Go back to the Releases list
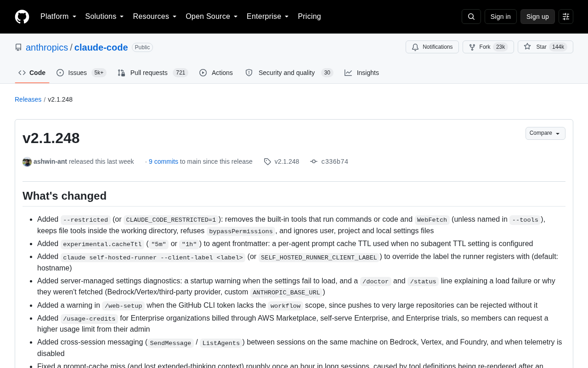This screenshot has width=588, height=368. point(28,99)
